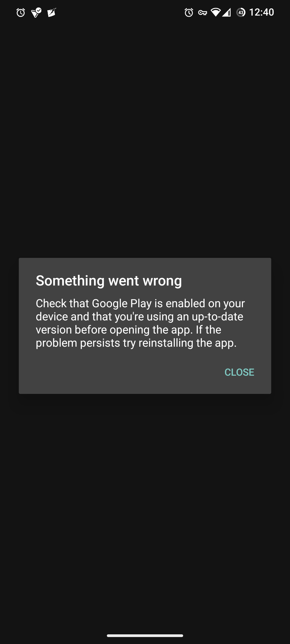
Task: Tap the navigation gesture pill at bottom
Action: point(145,635)
